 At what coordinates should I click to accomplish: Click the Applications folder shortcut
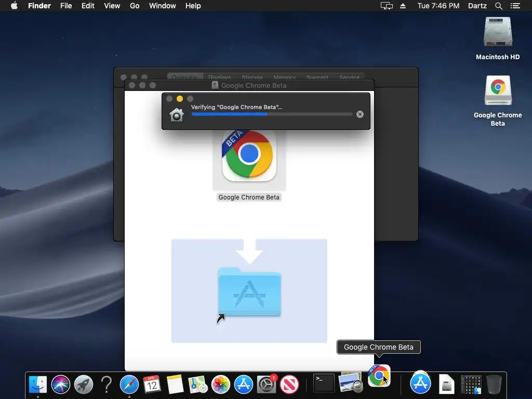pos(249,292)
